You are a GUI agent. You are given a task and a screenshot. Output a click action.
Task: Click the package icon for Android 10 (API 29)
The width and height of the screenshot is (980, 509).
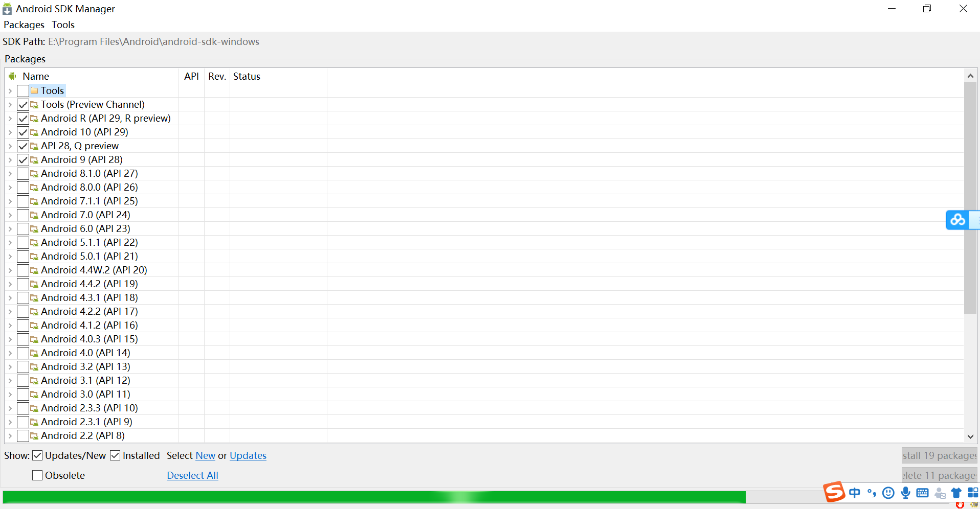click(x=34, y=132)
